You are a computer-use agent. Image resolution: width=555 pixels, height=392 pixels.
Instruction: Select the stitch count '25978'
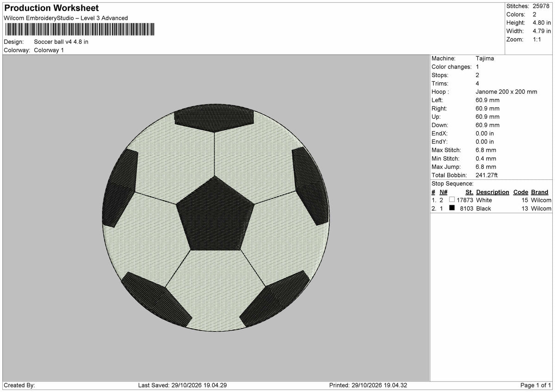(541, 6)
